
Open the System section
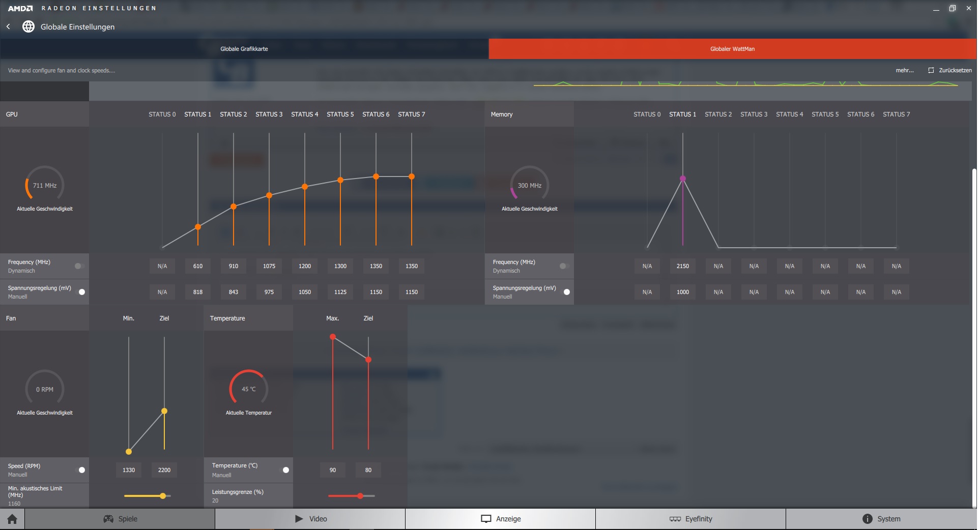[881, 519]
